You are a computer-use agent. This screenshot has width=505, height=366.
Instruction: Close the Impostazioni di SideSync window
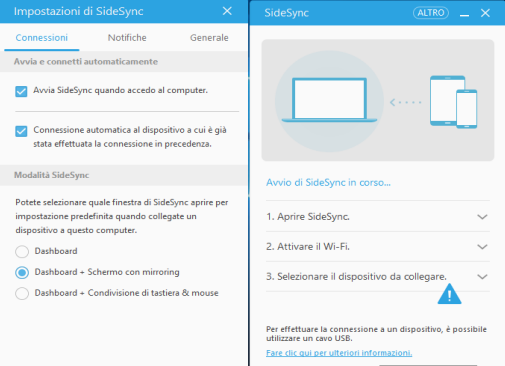(x=227, y=11)
